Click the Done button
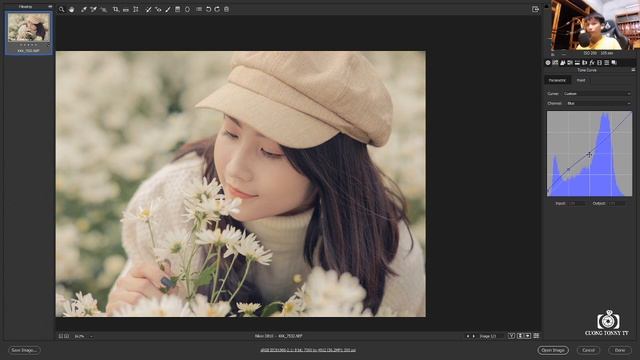The width and height of the screenshot is (640, 360). 620,350
